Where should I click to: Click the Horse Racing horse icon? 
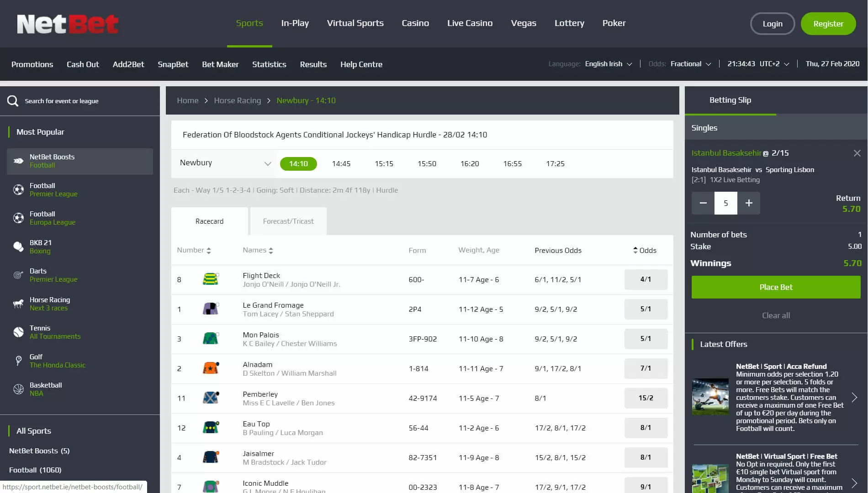(x=18, y=304)
